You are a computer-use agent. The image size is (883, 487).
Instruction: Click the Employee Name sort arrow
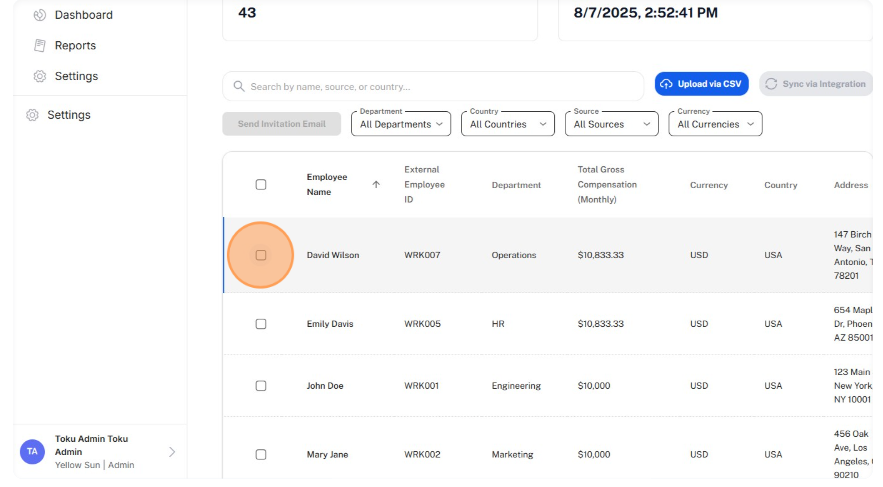pyautogui.click(x=376, y=184)
